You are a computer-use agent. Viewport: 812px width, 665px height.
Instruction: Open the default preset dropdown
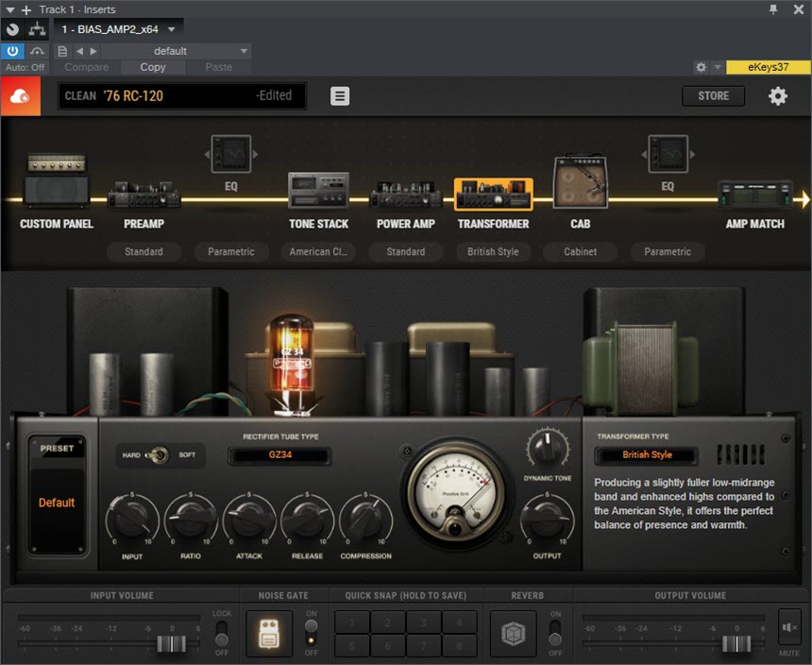click(176, 51)
